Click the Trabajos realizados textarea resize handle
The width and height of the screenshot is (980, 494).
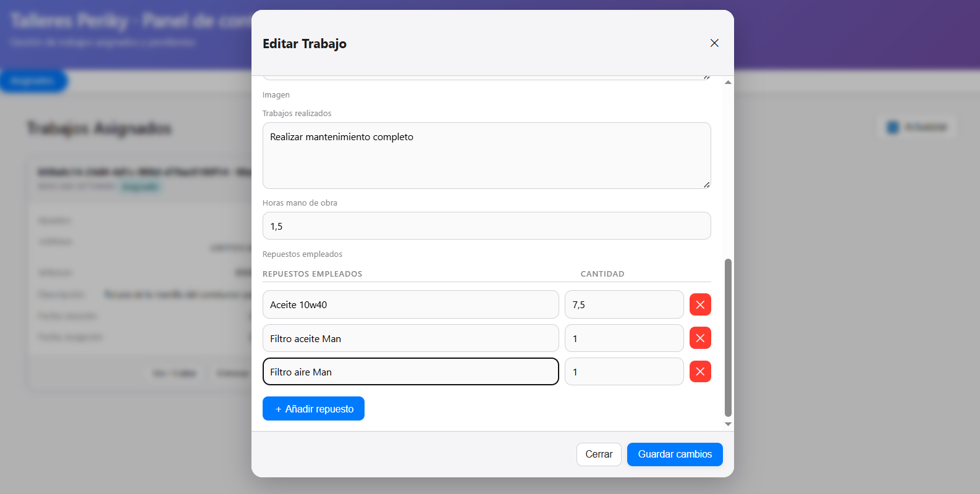click(x=706, y=185)
